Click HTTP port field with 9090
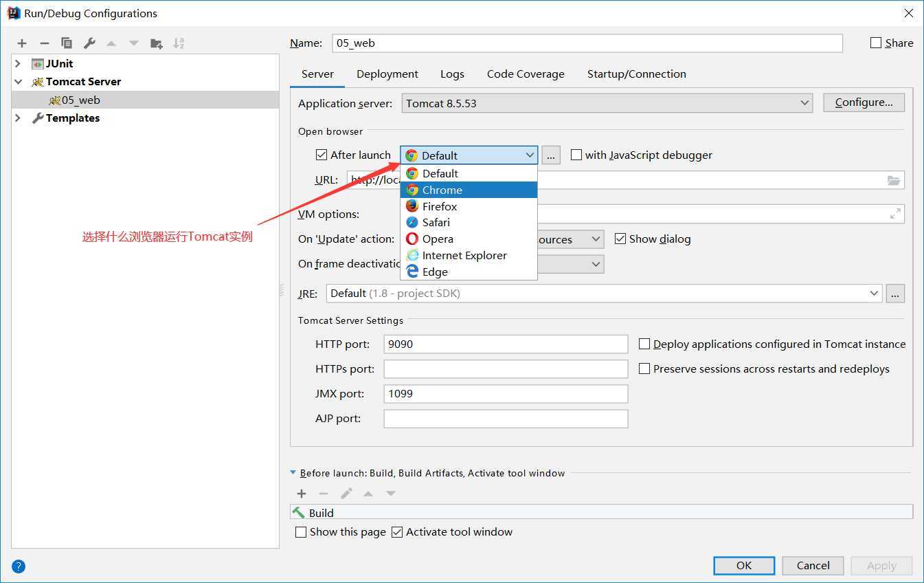Image resolution: width=924 pixels, height=583 pixels. [506, 344]
